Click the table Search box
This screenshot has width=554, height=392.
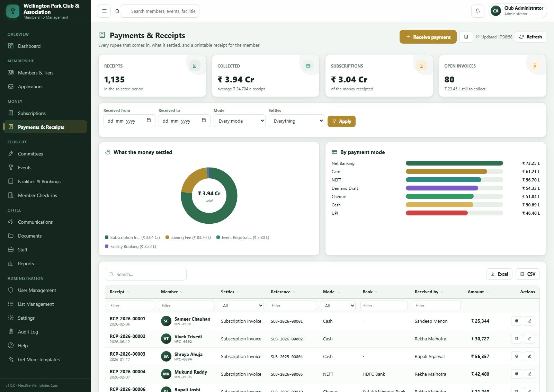click(x=146, y=274)
